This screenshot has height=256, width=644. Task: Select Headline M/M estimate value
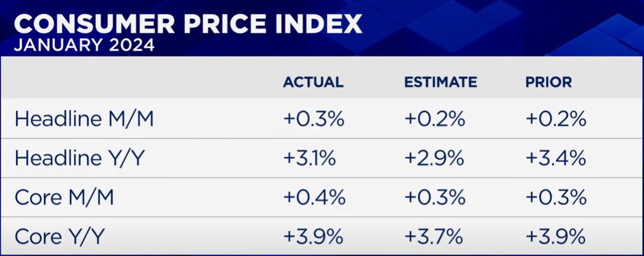click(x=435, y=119)
